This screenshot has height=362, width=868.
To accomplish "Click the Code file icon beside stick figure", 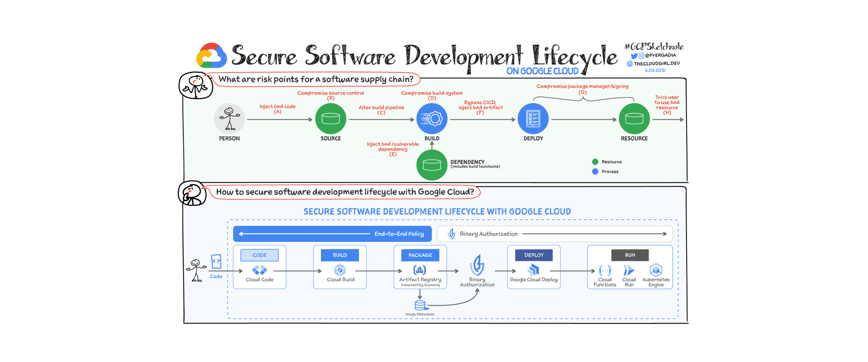I will [216, 261].
